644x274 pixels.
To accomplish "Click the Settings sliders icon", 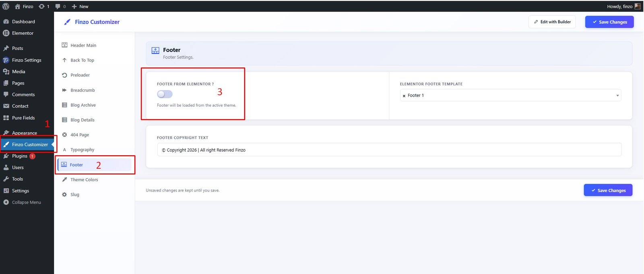I will [x=6, y=191].
